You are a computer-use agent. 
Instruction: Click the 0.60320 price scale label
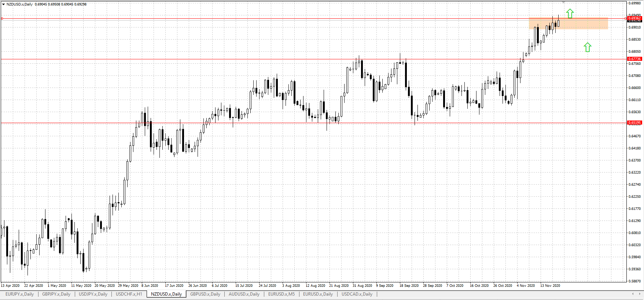[634, 245]
